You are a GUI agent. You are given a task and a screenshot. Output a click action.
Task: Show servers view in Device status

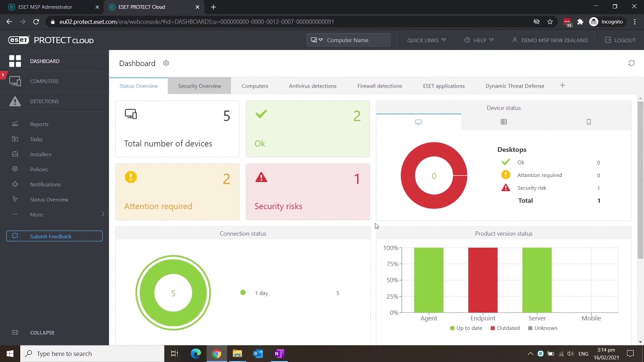click(x=504, y=122)
